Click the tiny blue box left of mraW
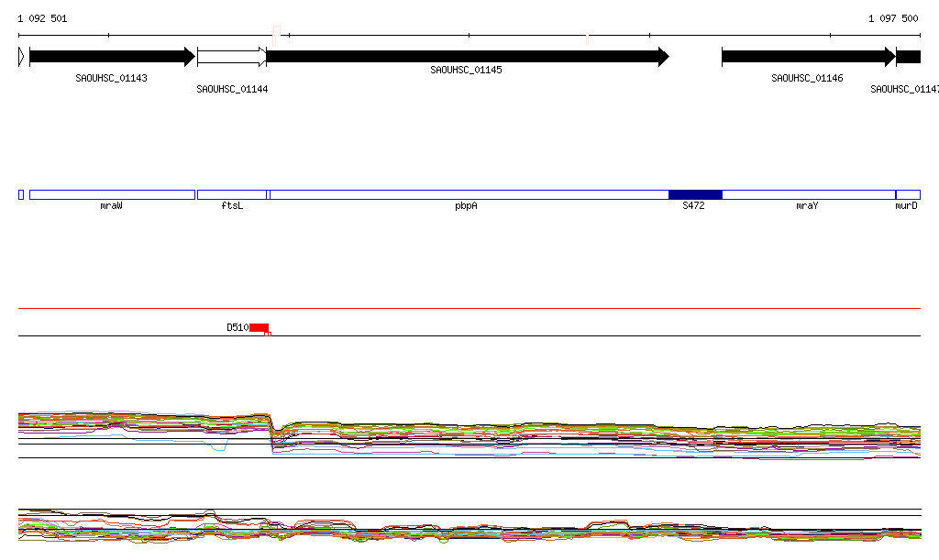Screen dimensions: 939x560 pyautogui.click(x=21, y=194)
